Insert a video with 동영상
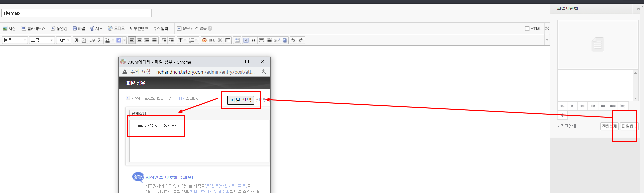This screenshot has width=644, height=193. (x=59, y=28)
